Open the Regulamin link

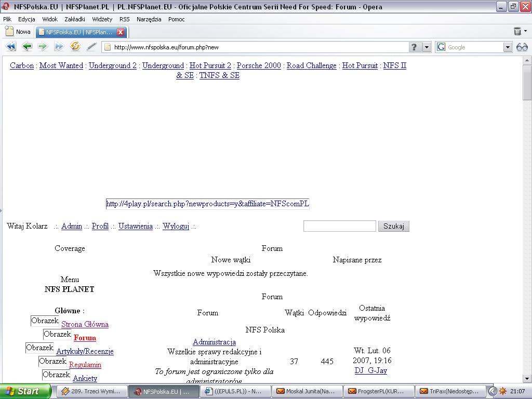(85, 365)
